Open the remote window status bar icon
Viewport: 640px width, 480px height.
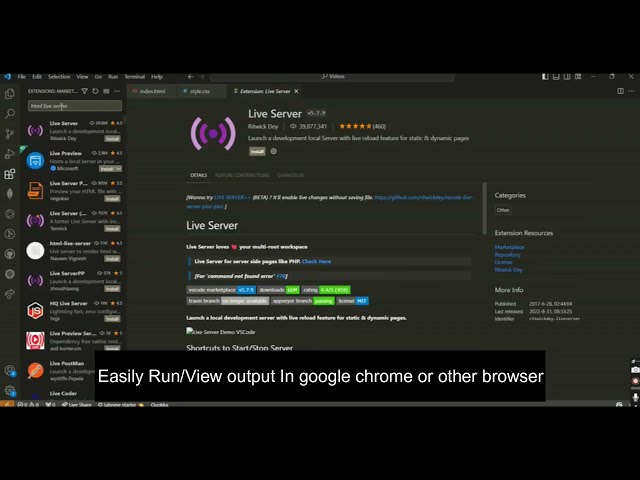(x=7, y=404)
